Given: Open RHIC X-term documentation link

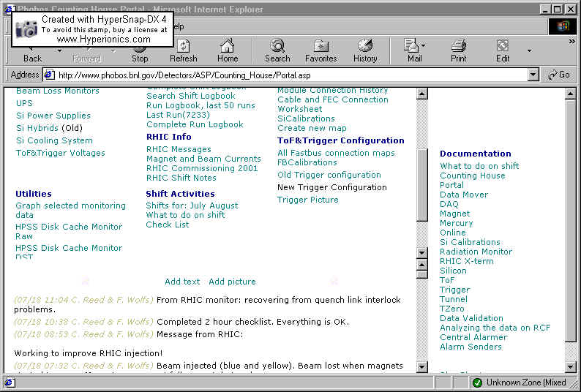Looking at the screenshot, I should point(467,261).
